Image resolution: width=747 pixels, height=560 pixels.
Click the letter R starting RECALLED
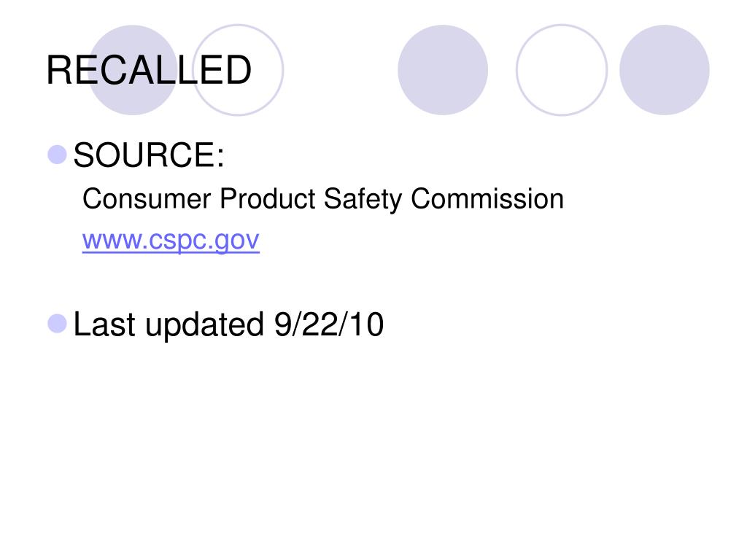click(58, 71)
